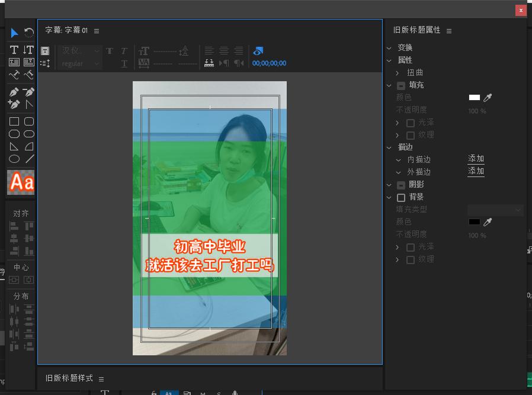532x395 pixels.
Task: Enable the 背景 (background) checkbox
Action: [x=400, y=197]
